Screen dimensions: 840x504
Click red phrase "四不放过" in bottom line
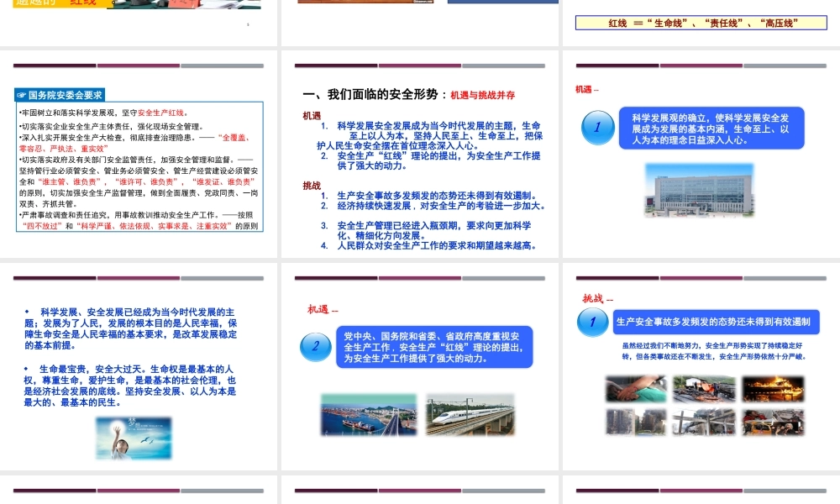(x=42, y=226)
